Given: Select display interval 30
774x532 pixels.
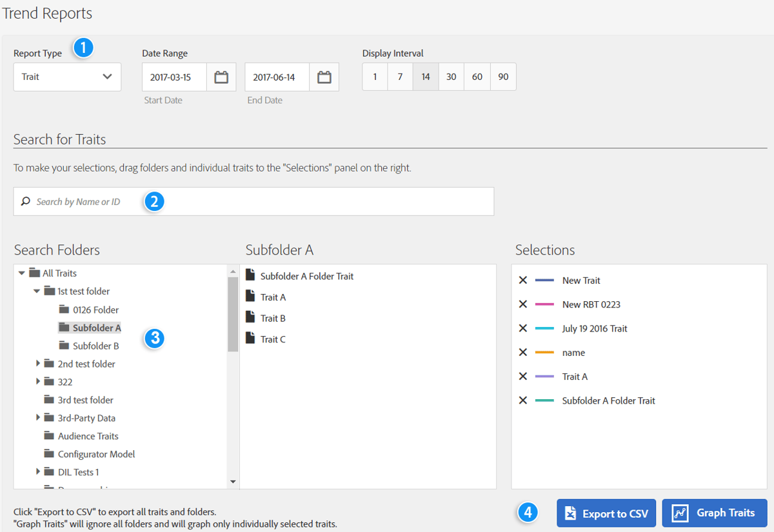Looking at the screenshot, I should coord(451,76).
